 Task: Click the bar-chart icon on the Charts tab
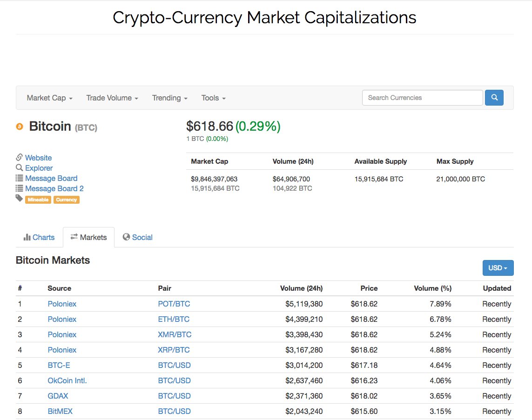[26, 237]
